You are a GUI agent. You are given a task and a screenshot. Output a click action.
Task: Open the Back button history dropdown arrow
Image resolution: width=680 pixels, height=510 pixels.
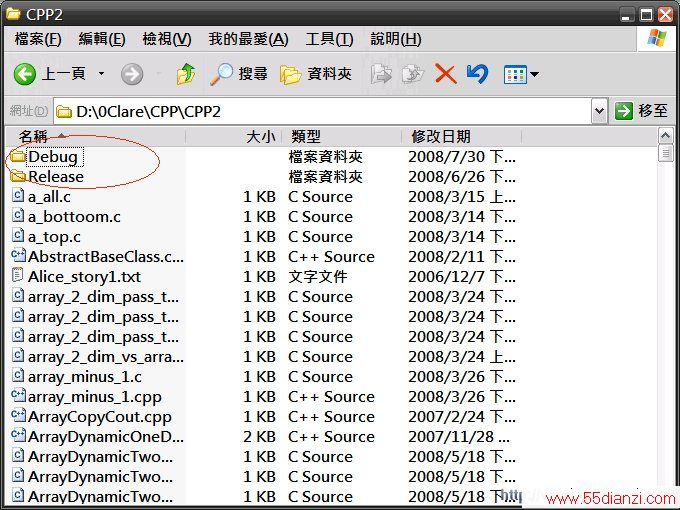[101, 74]
